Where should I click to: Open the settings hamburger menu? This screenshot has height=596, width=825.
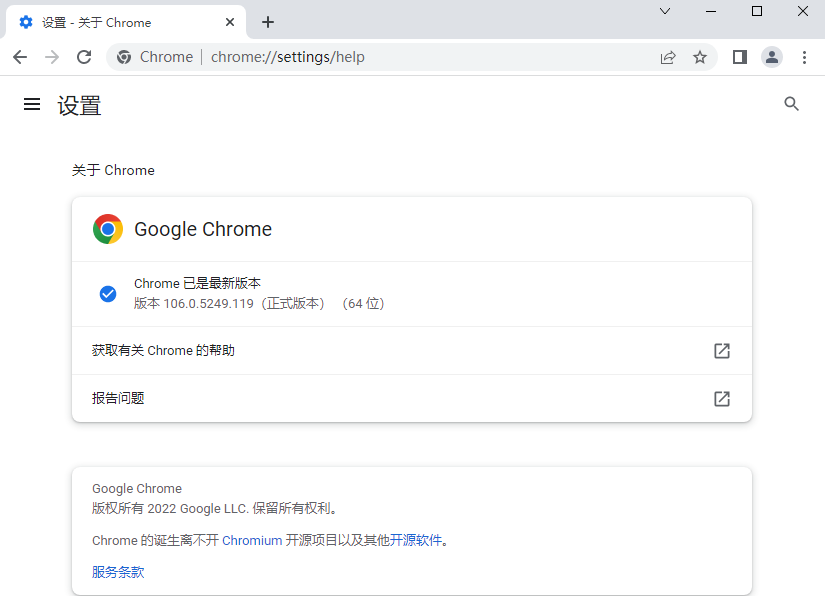pyautogui.click(x=32, y=104)
